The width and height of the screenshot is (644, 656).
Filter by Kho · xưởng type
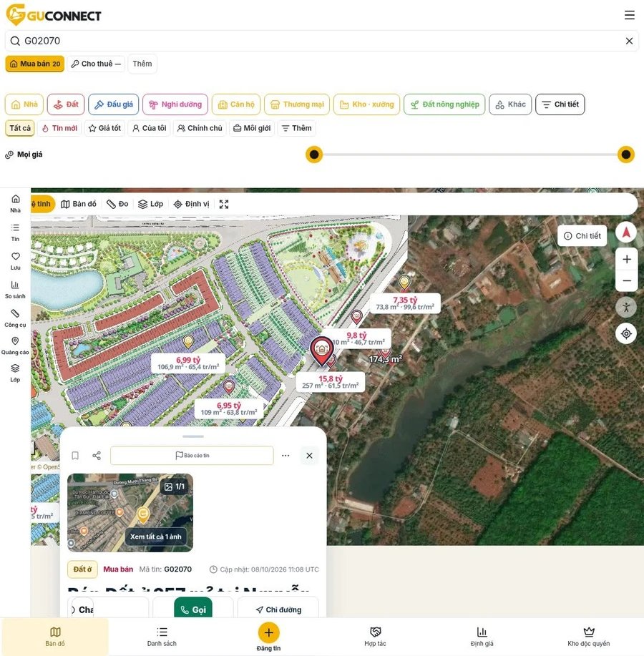[366, 104]
